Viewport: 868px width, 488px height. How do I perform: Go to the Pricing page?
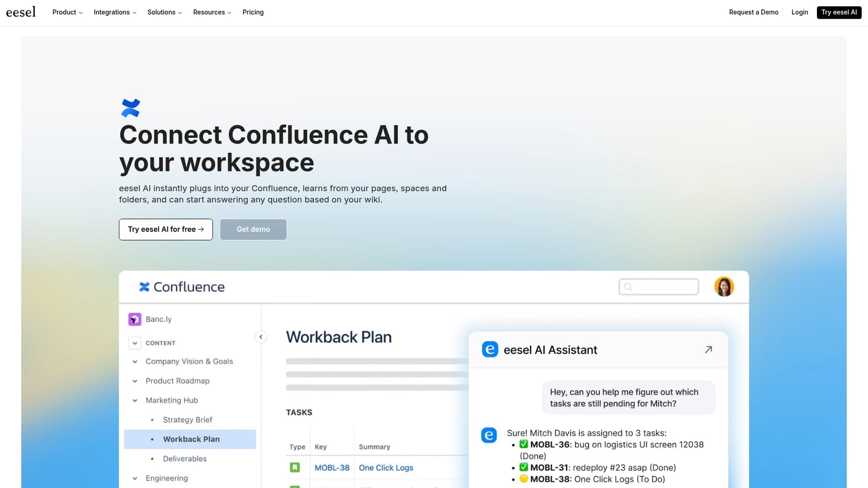(253, 12)
